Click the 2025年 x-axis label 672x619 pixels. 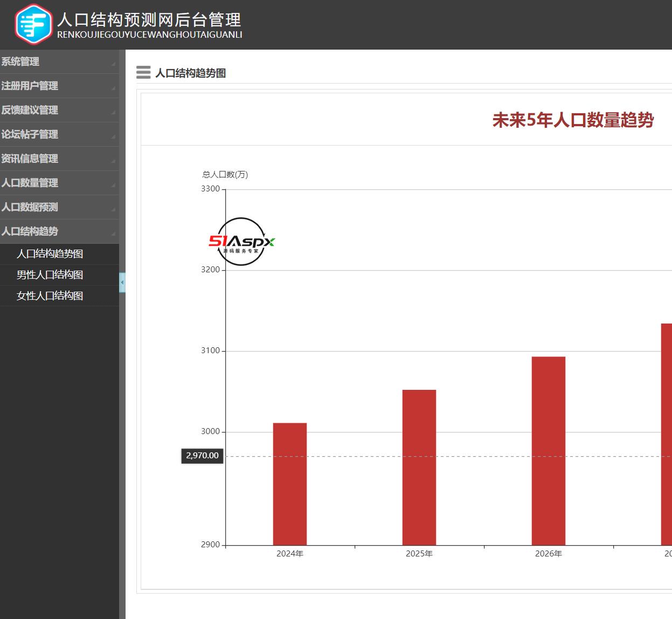(x=419, y=554)
